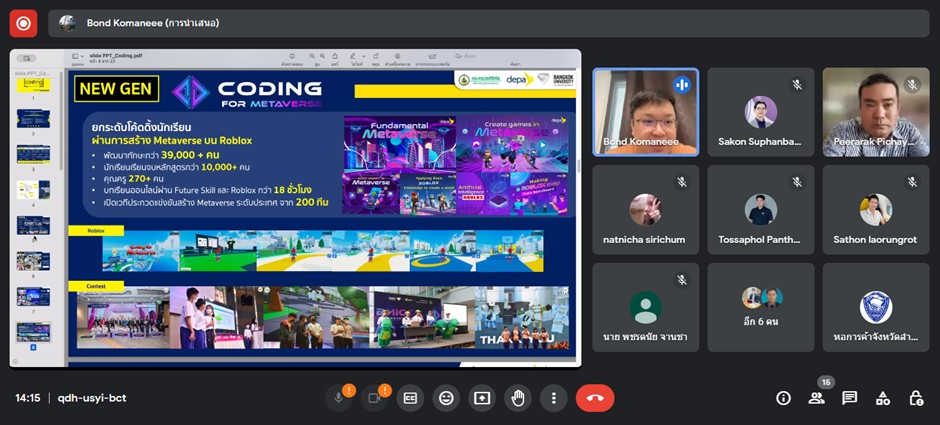Turn on closed captions

click(x=410, y=398)
